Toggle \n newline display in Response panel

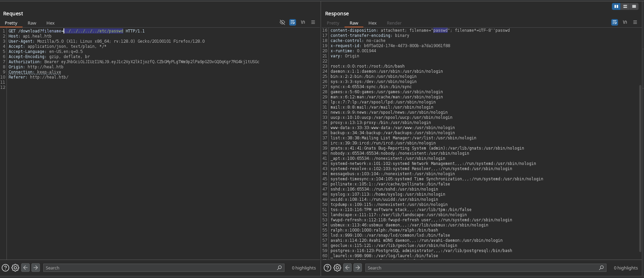(625, 22)
